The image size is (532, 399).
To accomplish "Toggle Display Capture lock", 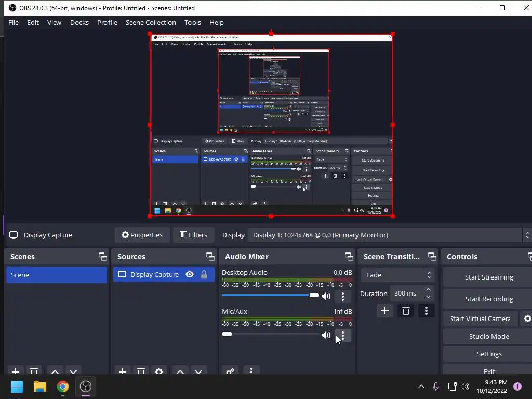I will pyautogui.click(x=204, y=274).
